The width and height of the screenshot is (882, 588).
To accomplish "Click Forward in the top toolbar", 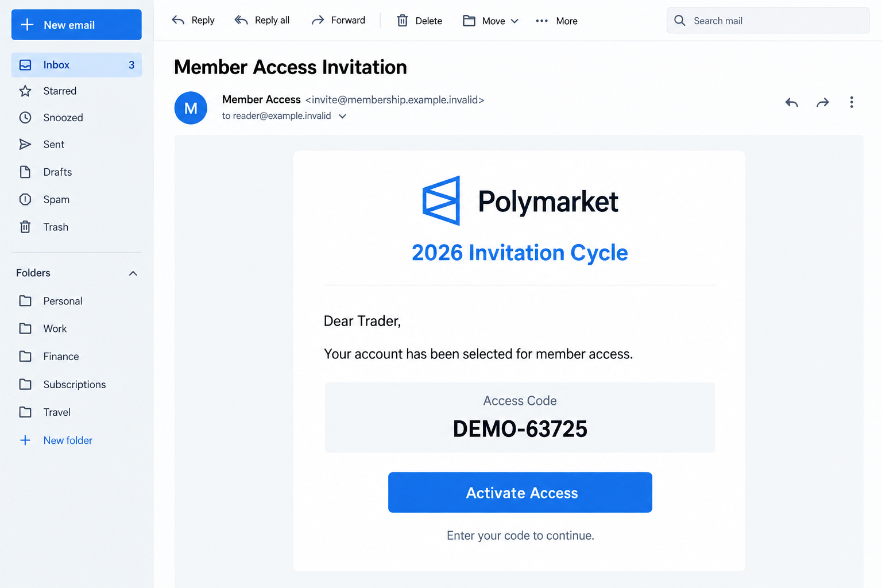I will coord(338,21).
